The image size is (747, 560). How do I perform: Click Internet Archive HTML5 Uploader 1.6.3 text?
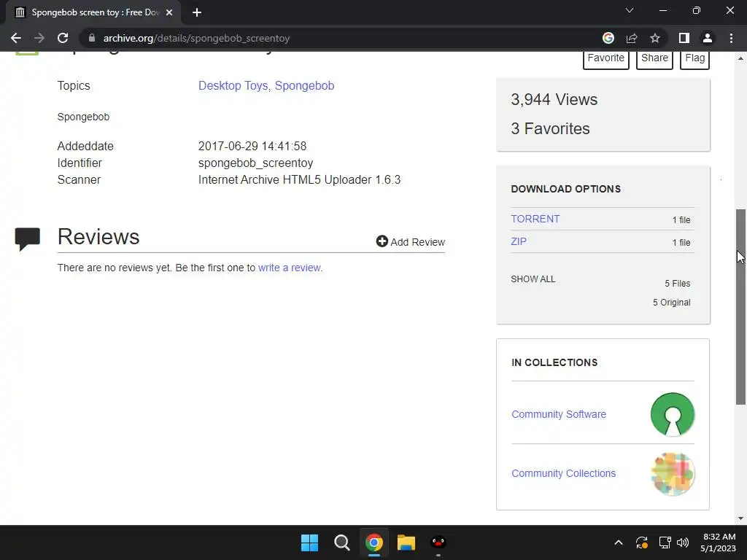299,179
